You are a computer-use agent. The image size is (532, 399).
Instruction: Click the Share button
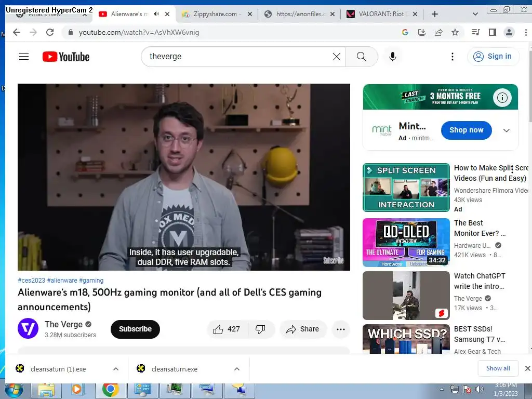303,329
